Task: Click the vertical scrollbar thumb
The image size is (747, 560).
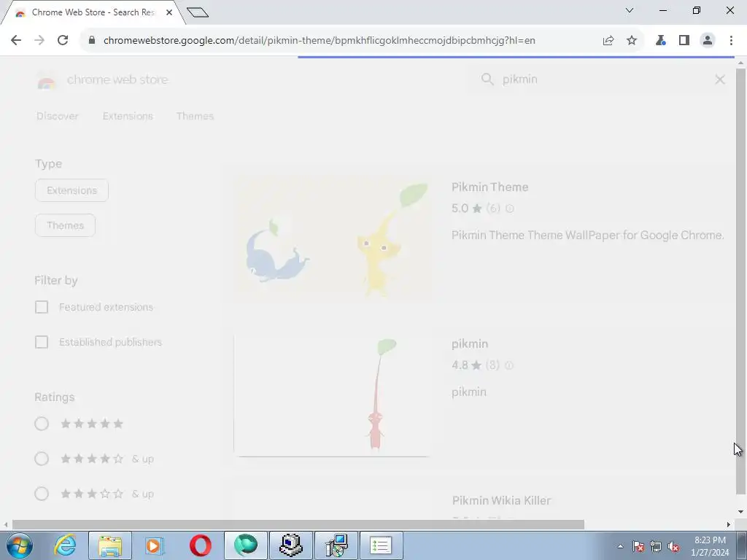Action: coord(740,282)
